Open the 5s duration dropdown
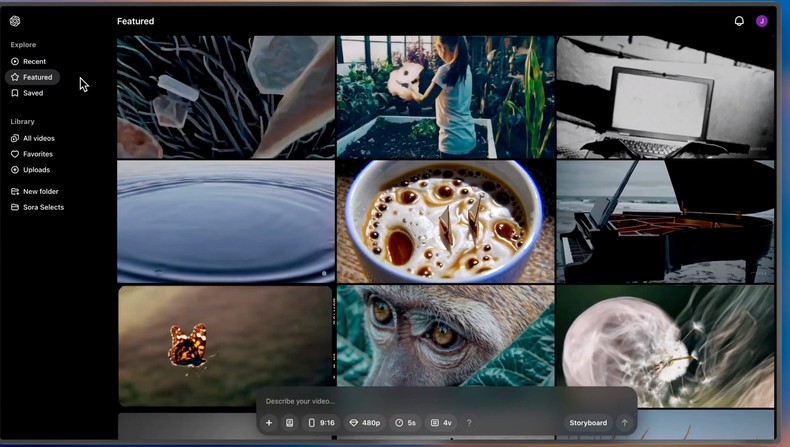790x447 pixels. [x=405, y=423]
